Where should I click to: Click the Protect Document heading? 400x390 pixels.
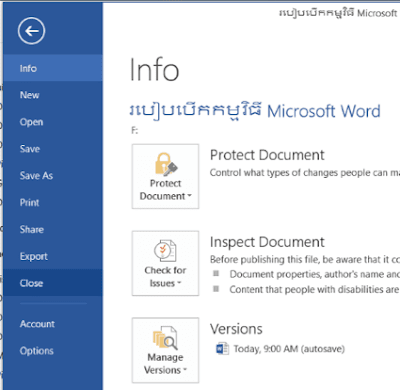[x=267, y=155]
